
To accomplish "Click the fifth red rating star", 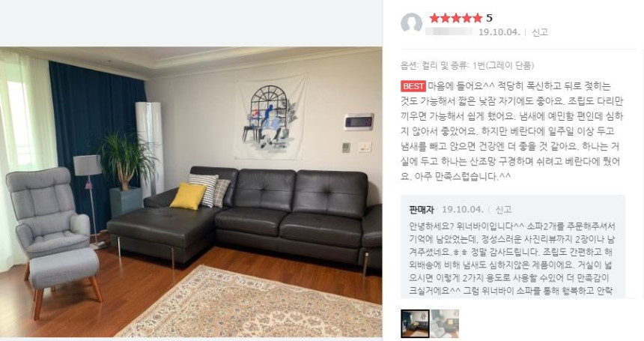I will tap(477, 18).
